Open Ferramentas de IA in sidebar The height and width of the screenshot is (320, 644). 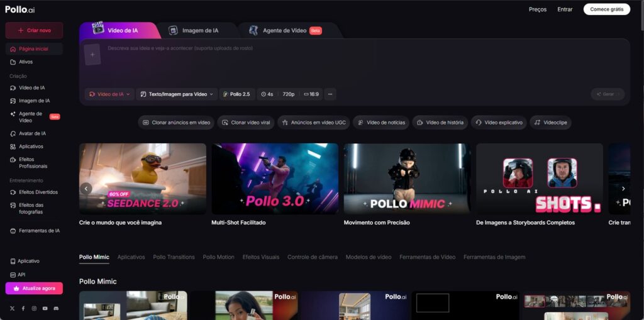[34, 231]
